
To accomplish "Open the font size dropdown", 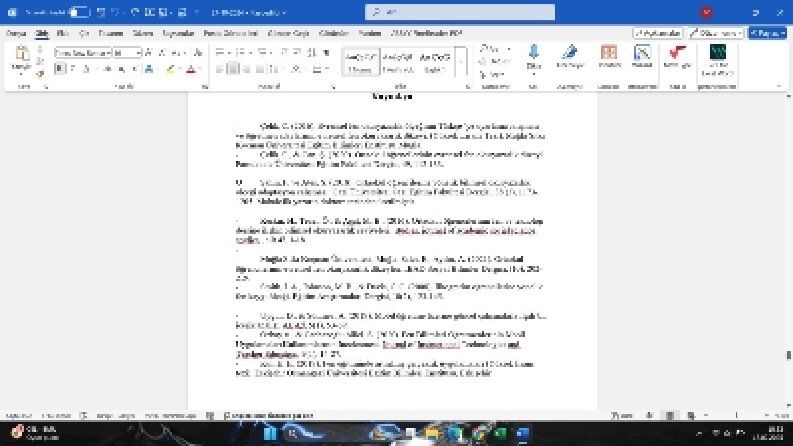I will [127, 53].
